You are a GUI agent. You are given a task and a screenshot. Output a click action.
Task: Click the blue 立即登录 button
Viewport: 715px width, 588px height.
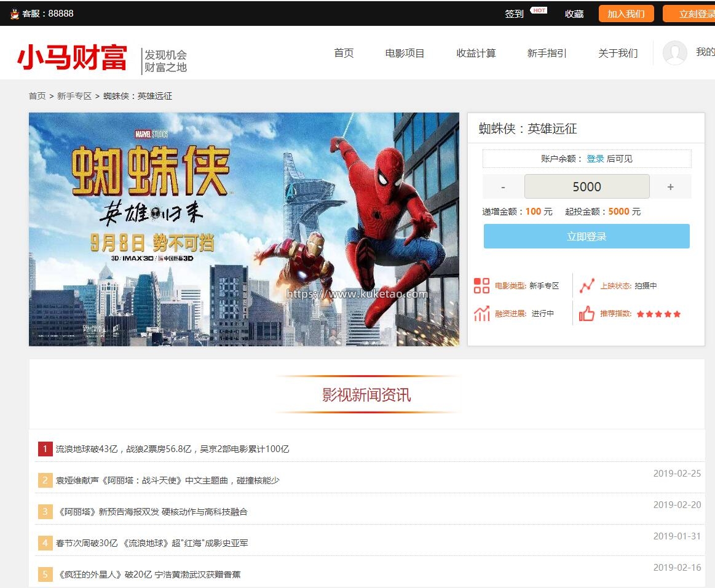[x=587, y=236]
